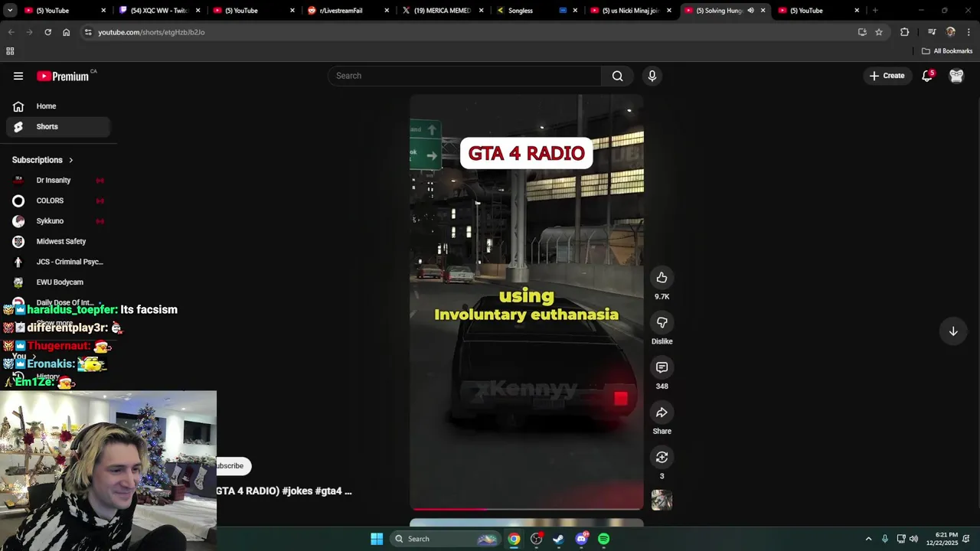Mute the Solving Hunger tab audio

(750, 11)
